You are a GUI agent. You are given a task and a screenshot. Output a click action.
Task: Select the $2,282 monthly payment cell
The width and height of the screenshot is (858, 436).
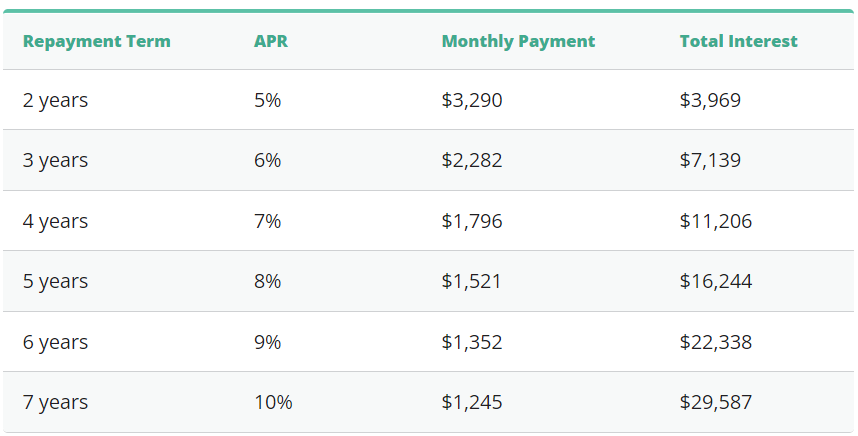(x=471, y=160)
